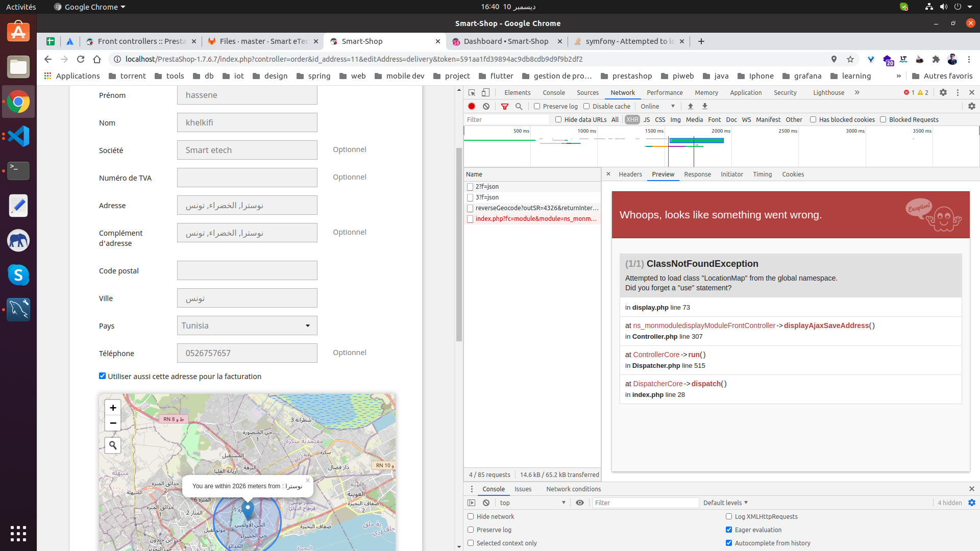Image resolution: width=980 pixels, height=551 pixels.
Task: Uncheck use address for facturation checkbox
Action: (102, 376)
